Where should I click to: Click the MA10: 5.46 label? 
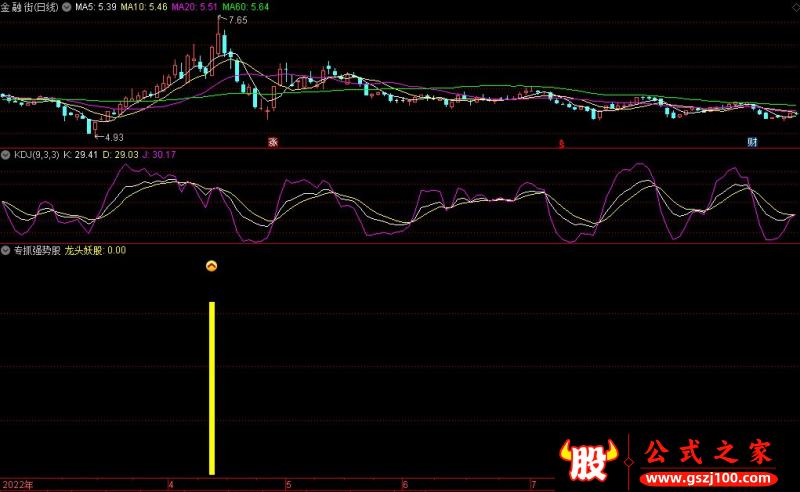click(144, 7)
